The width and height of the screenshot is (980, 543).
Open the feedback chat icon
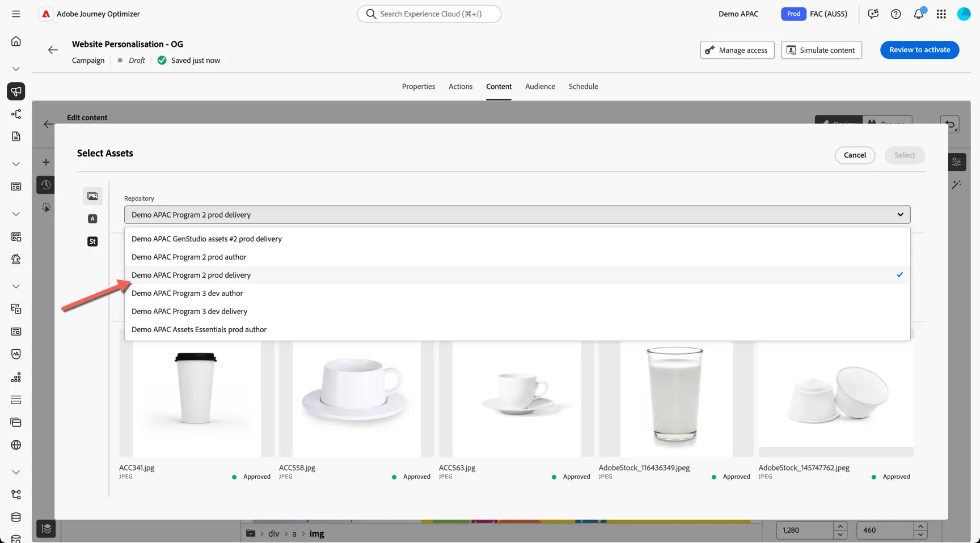(x=873, y=14)
